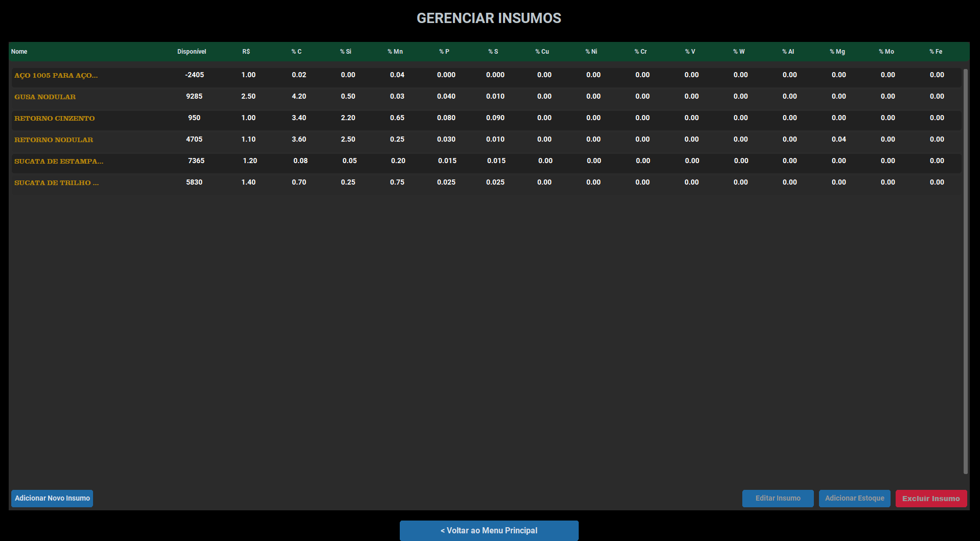Click the -2405 available stock cell
980x541 pixels.
point(194,75)
